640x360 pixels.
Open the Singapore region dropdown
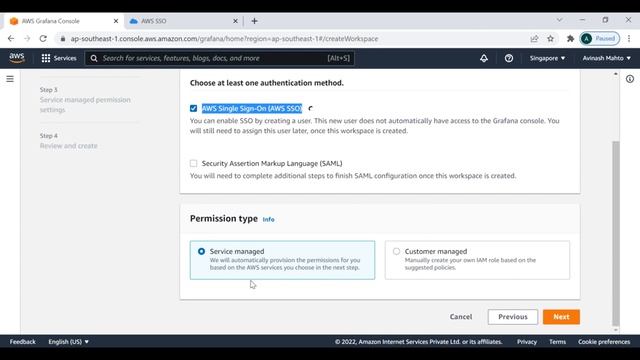coord(547,58)
